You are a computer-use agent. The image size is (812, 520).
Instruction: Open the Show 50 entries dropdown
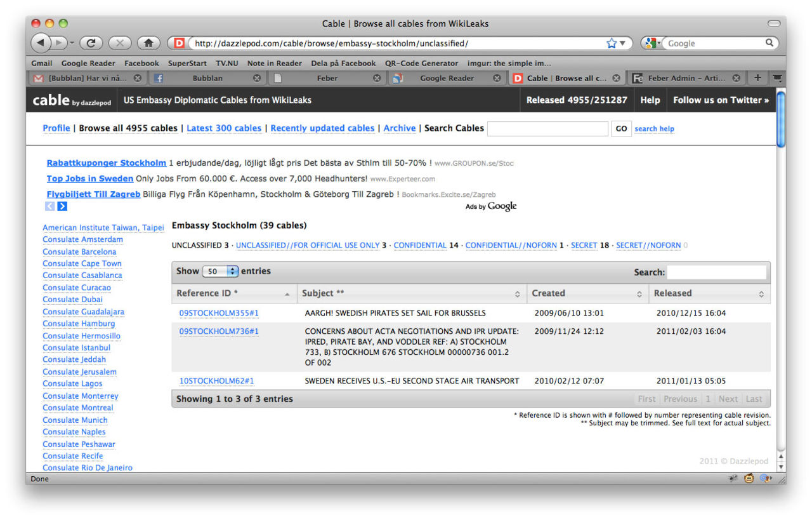click(220, 270)
